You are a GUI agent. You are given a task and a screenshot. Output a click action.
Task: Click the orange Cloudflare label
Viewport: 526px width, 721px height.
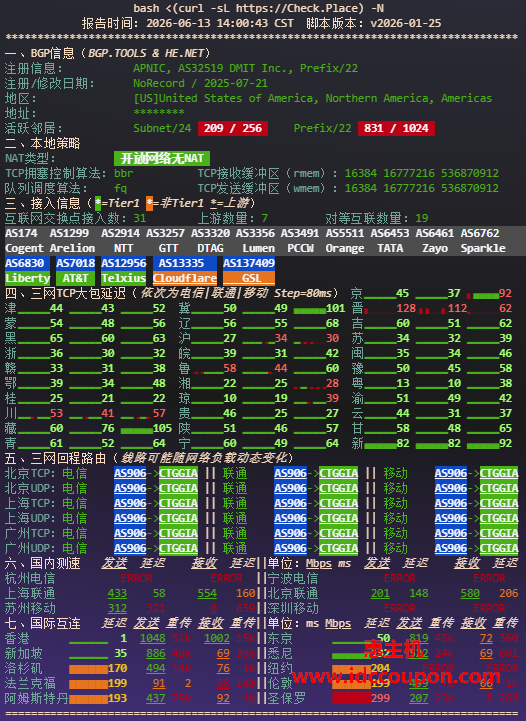tap(184, 279)
